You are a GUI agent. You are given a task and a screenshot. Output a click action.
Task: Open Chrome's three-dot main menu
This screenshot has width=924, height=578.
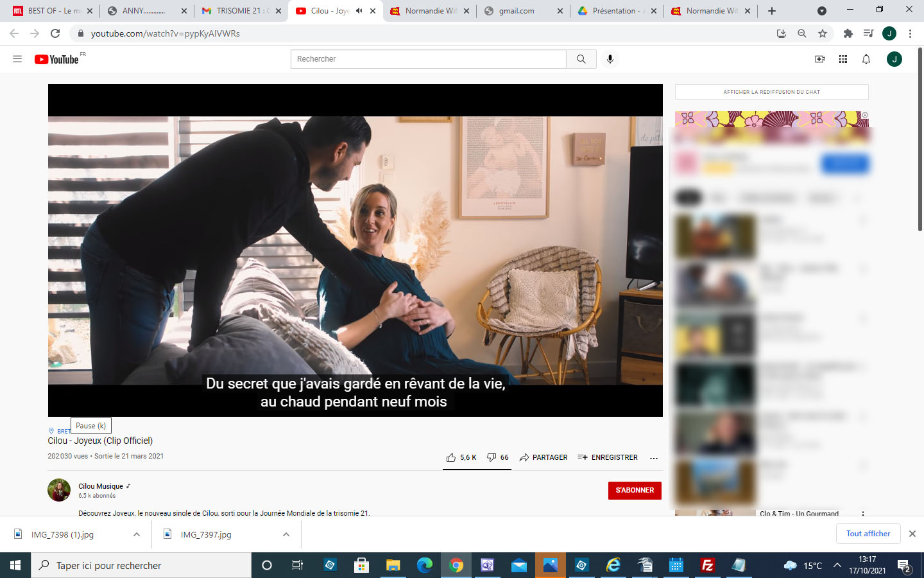(x=910, y=33)
